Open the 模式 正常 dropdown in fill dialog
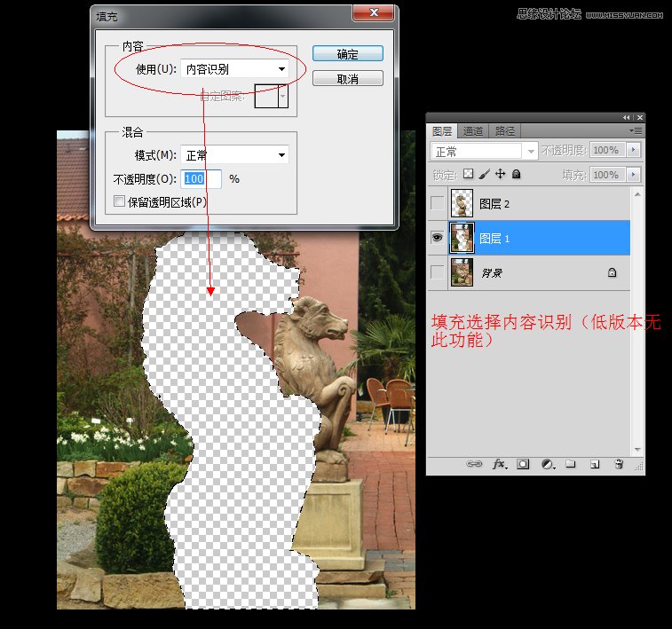This screenshot has width=672, height=629. (x=235, y=154)
